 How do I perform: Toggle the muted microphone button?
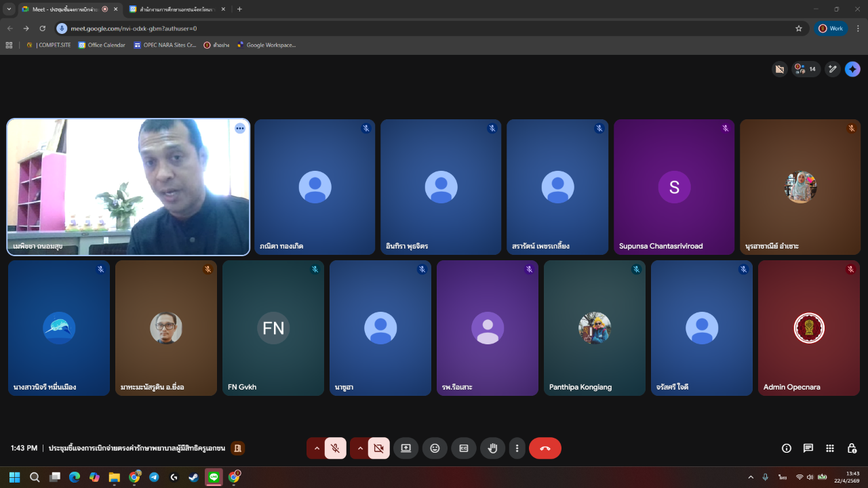click(335, 448)
